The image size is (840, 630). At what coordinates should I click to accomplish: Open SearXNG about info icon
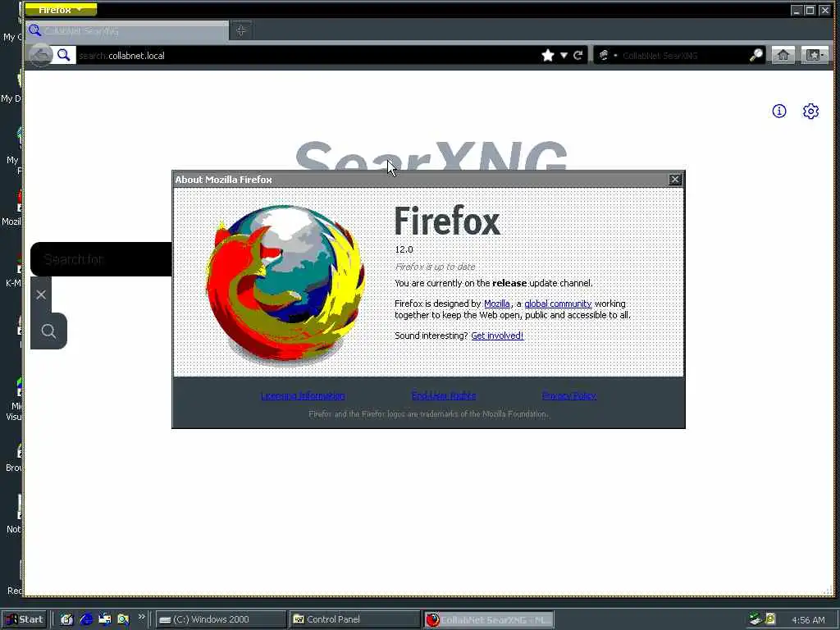(779, 111)
